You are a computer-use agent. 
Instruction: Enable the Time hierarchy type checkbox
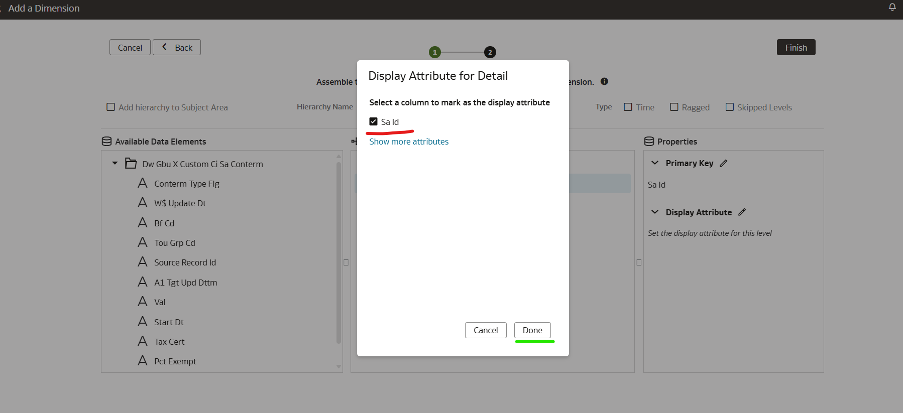click(628, 107)
